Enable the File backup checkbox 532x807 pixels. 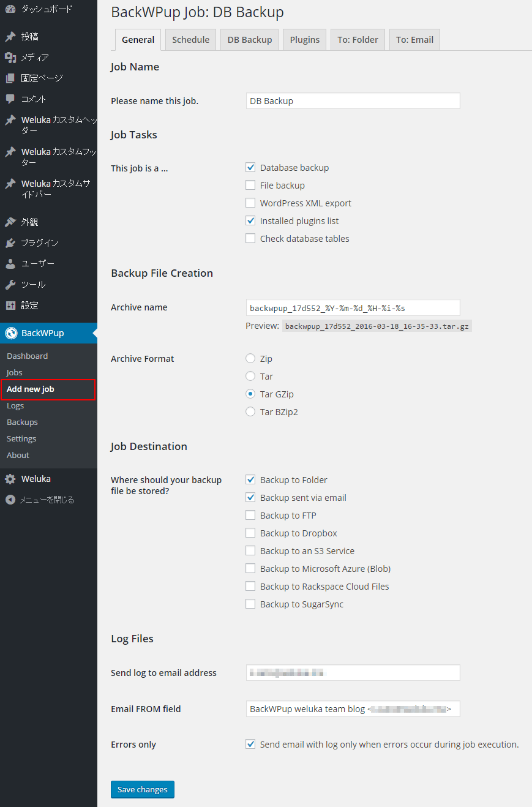[x=250, y=185]
